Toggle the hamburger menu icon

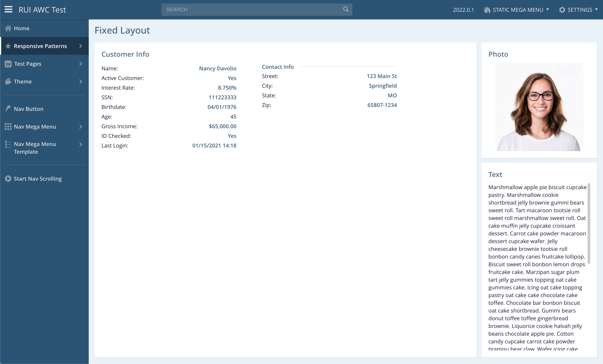click(x=8, y=9)
